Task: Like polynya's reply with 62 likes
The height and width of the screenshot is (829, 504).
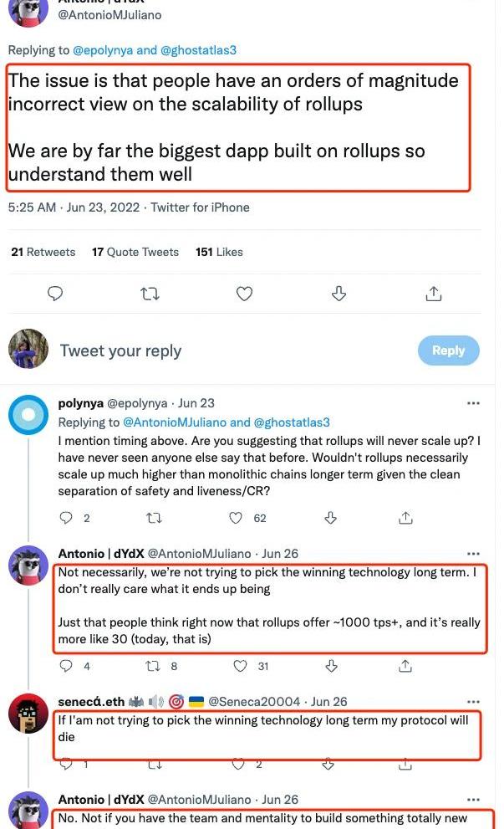Action: [x=237, y=518]
